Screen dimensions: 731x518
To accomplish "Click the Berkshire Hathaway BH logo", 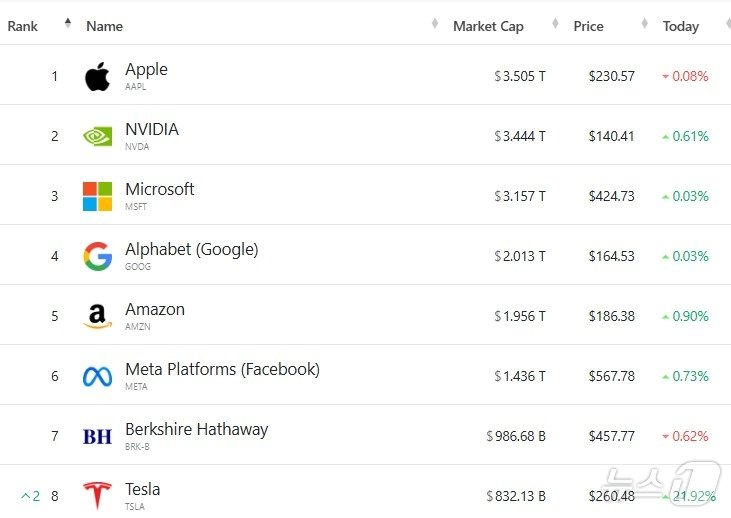I will coord(97,436).
